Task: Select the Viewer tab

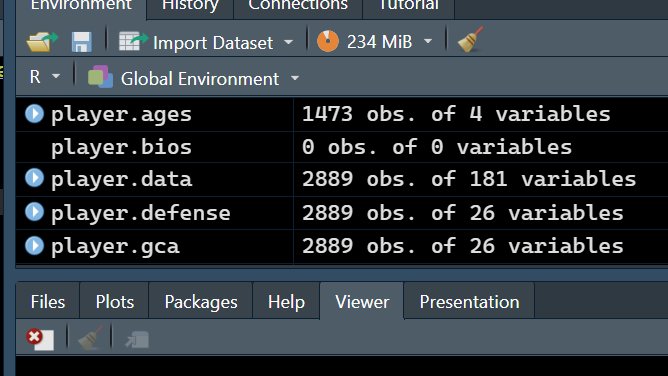Action: (362, 301)
